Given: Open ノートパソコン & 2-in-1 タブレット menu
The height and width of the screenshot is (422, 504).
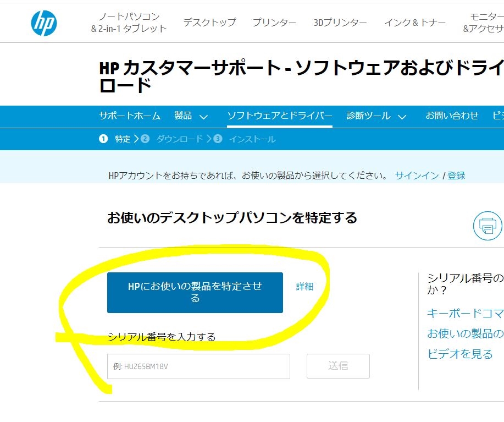Looking at the screenshot, I should tap(129, 23).
